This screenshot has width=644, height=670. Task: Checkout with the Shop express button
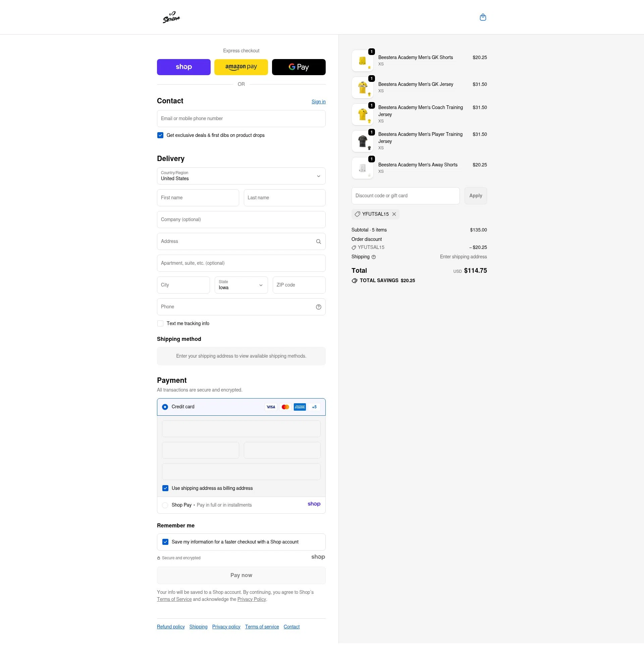point(183,67)
